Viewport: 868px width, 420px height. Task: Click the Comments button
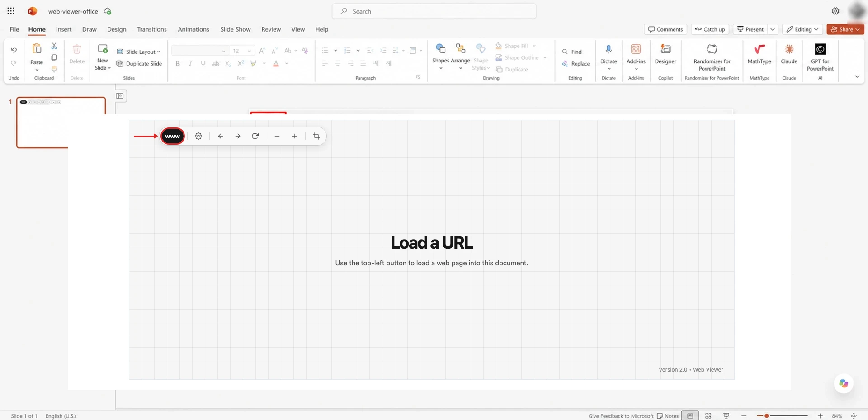pos(665,29)
